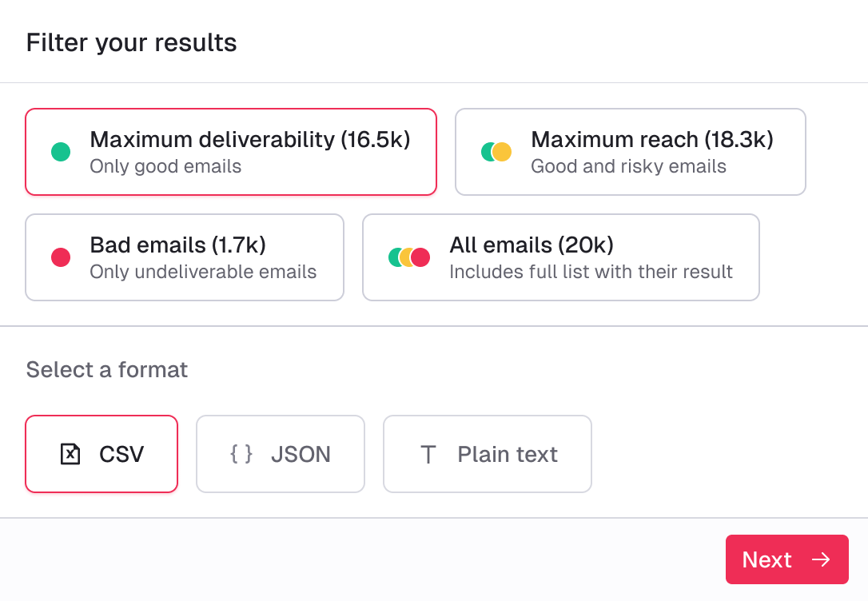This screenshot has width=868, height=601.
Task: Click the green-yellow dots beside Maximum reach
Action: click(x=496, y=152)
